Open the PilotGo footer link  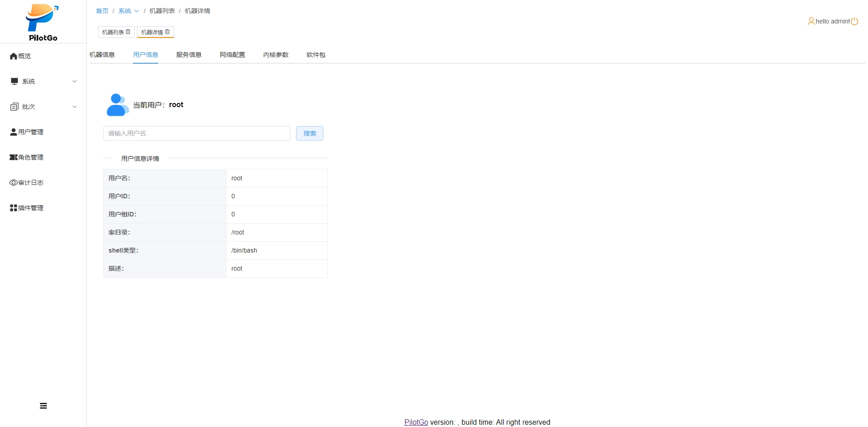tap(416, 422)
